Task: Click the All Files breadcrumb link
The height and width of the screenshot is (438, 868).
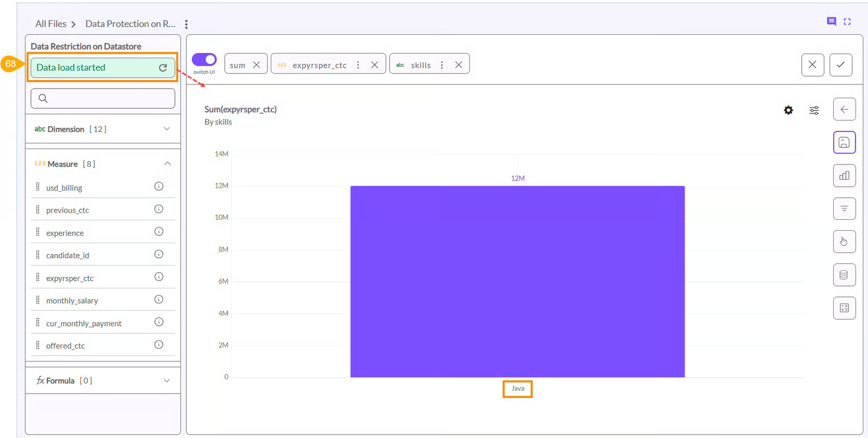Action: [51, 24]
